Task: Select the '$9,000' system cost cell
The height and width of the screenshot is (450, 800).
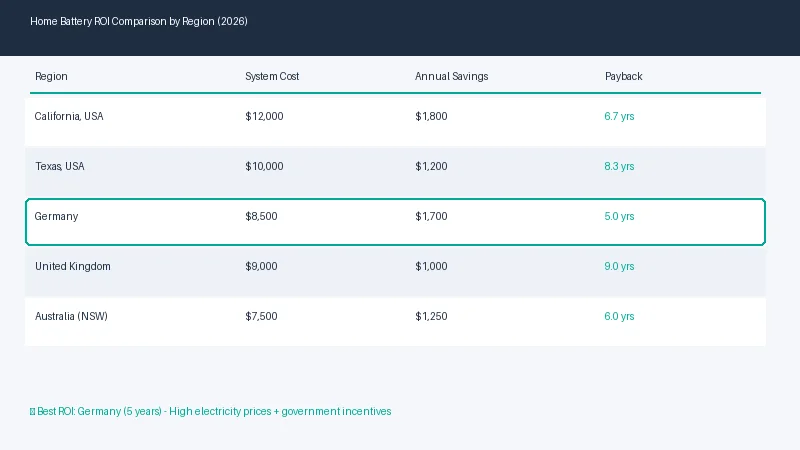Action: (x=261, y=266)
